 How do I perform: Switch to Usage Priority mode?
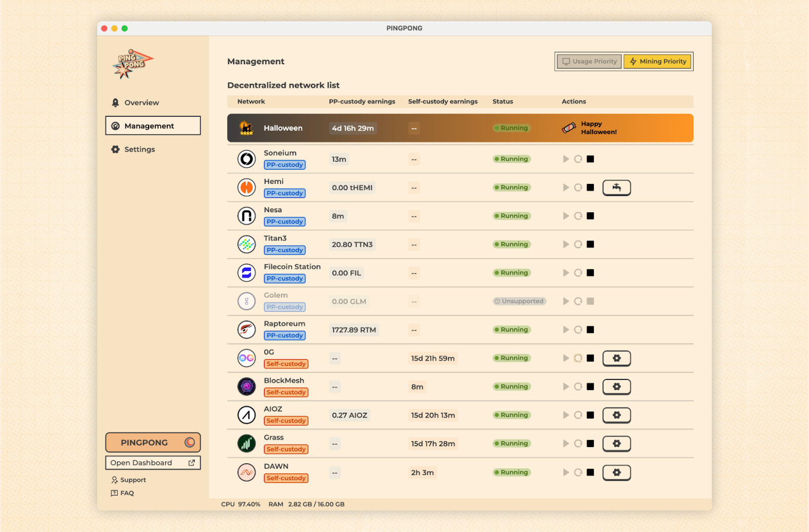click(x=590, y=62)
